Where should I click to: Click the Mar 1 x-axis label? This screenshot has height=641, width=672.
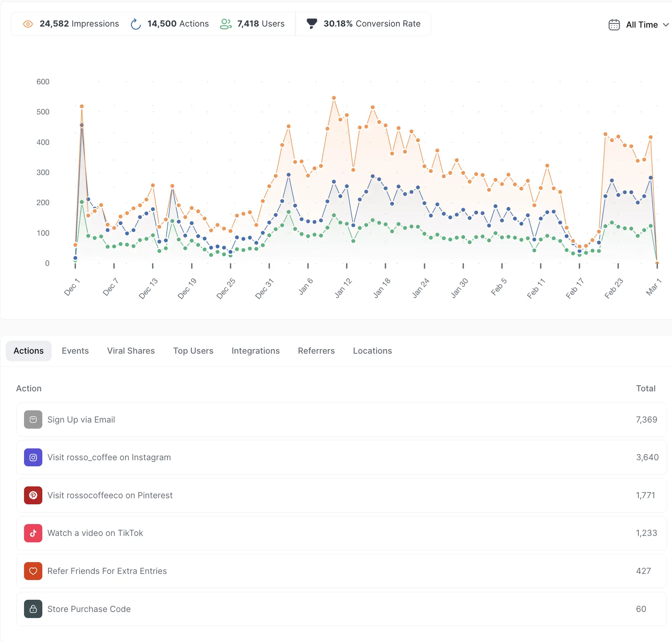point(654,287)
